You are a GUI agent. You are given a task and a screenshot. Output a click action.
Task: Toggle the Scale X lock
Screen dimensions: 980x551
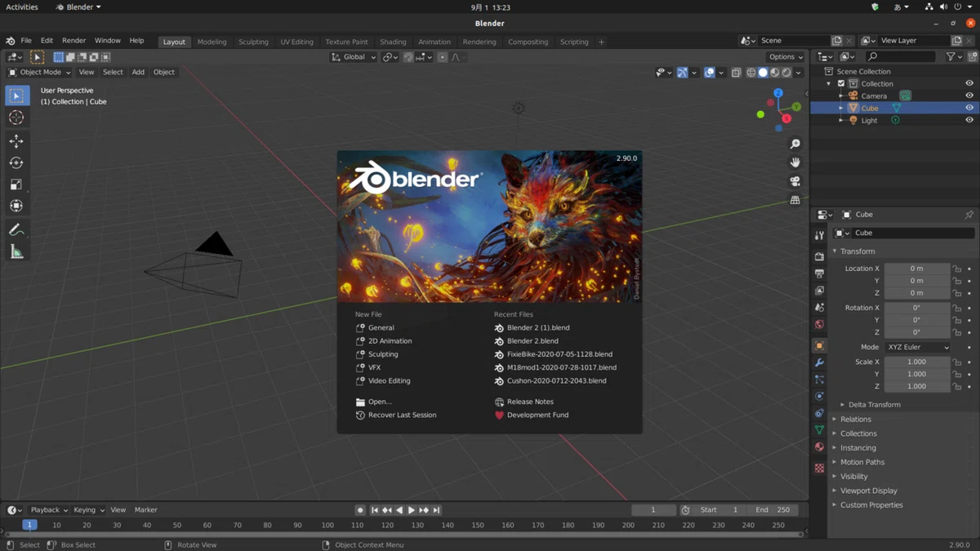(956, 362)
